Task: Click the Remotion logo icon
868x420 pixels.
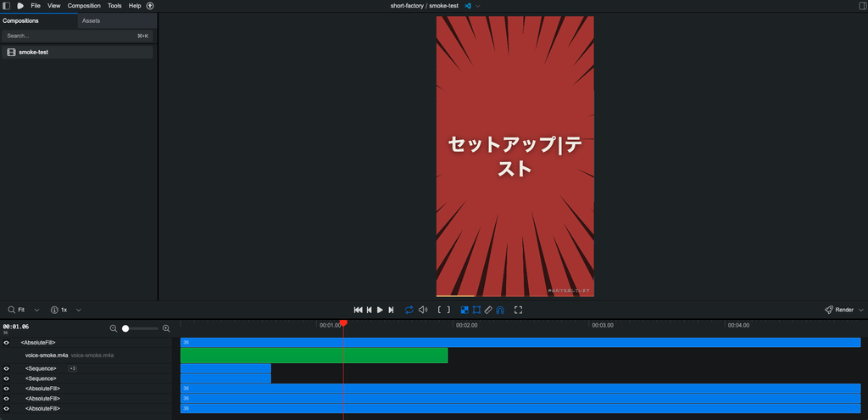Action: [20, 6]
